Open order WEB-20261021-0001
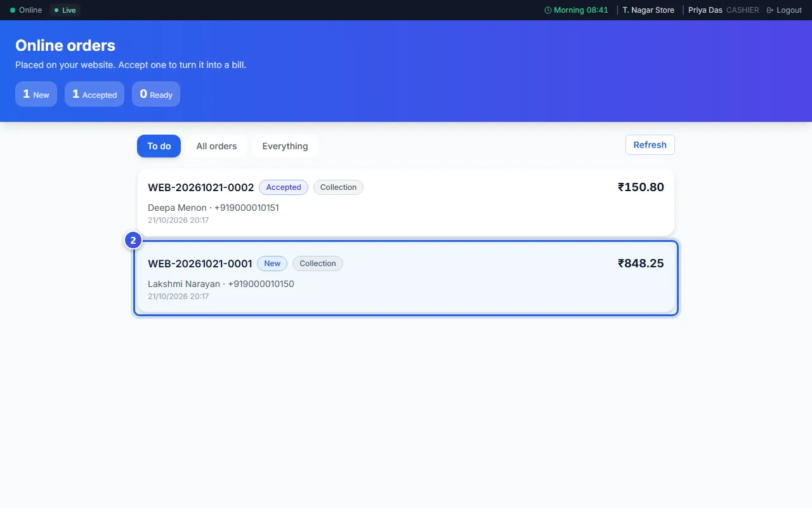Screen dimensions: 812x508 point(406,278)
